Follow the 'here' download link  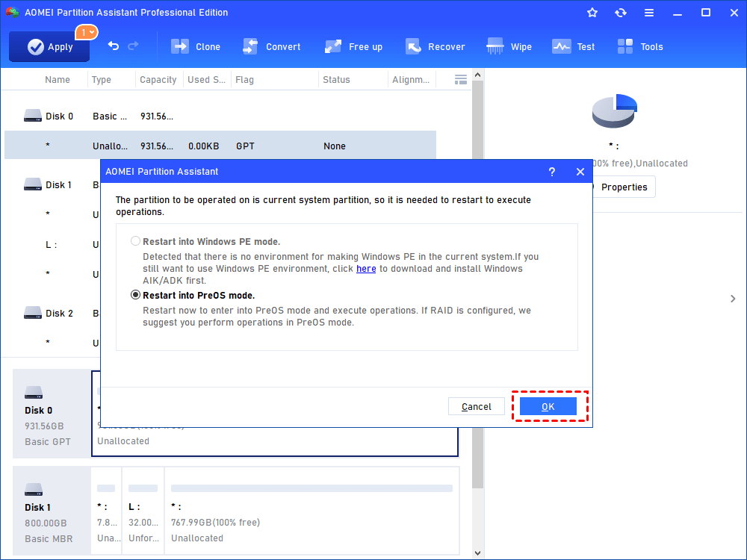coord(366,269)
